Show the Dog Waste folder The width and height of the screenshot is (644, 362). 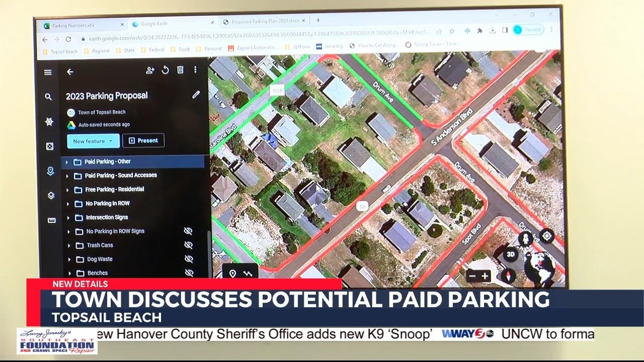[189, 259]
